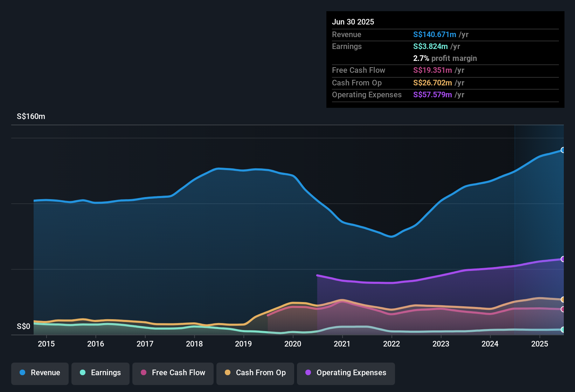Select the Free Cash Flow endpoint marker
The width and height of the screenshot is (575, 392).
[x=563, y=309]
